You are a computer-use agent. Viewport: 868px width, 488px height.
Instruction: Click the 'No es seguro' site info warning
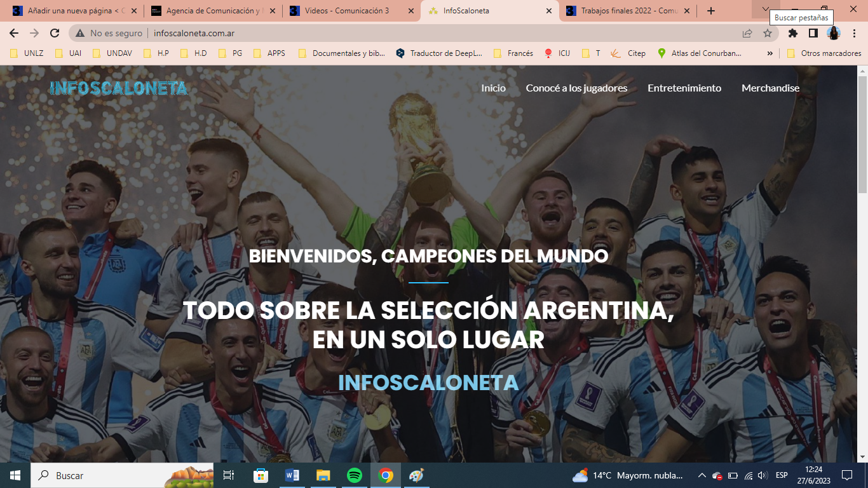tap(109, 33)
